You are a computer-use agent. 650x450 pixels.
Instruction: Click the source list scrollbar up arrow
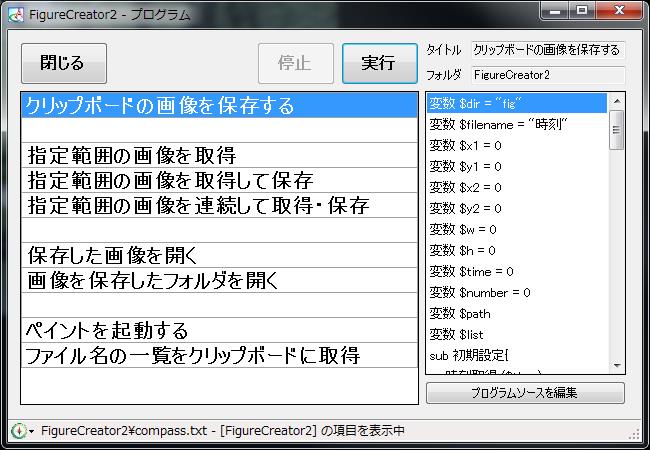tap(617, 100)
